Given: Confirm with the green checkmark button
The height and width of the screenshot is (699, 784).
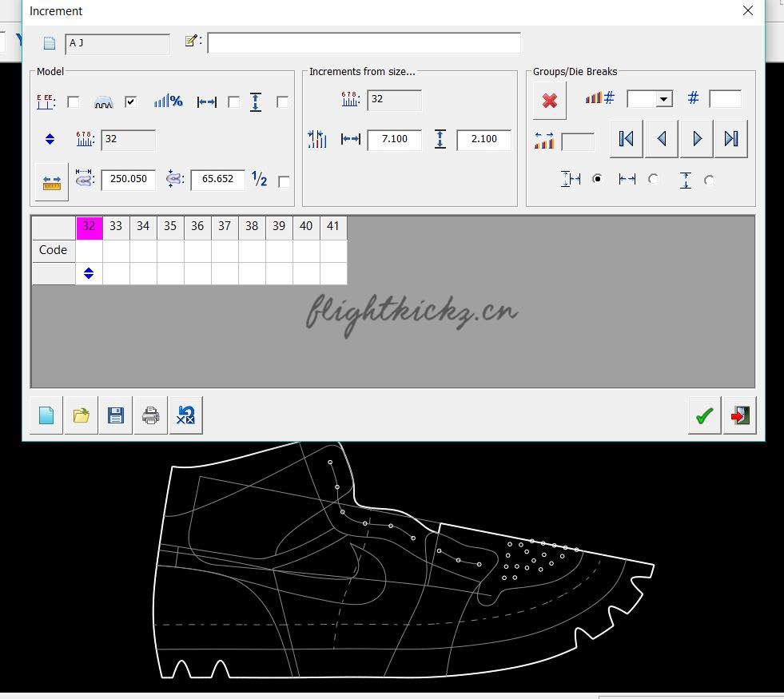Looking at the screenshot, I should tap(704, 416).
